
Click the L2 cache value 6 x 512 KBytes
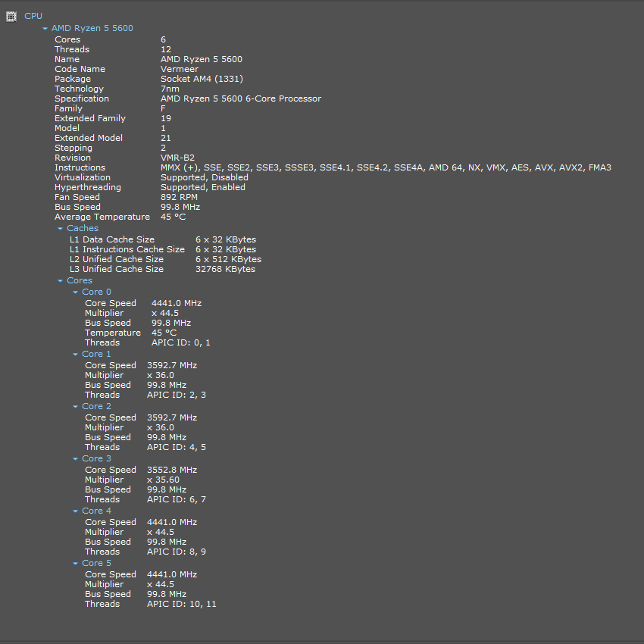228,260
